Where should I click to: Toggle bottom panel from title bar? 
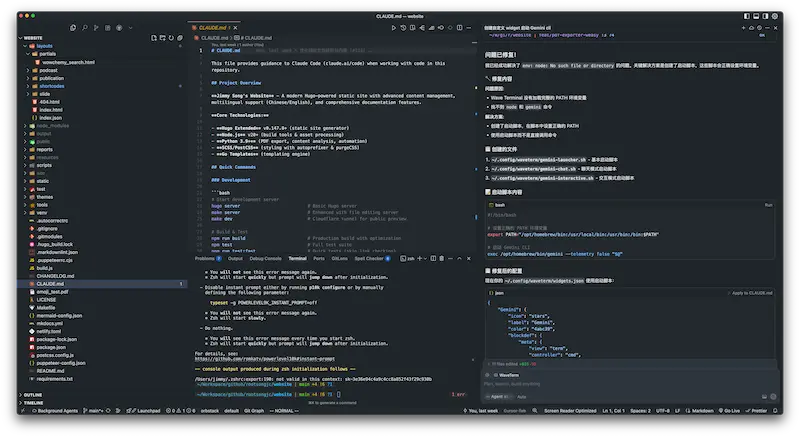click(x=756, y=16)
